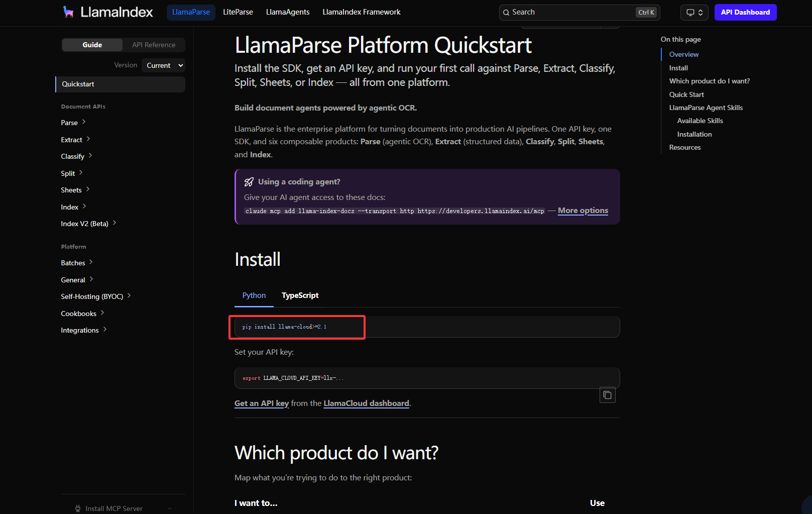Click the pip install llama-cloud code block
The image size is (812, 514).
click(427, 327)
